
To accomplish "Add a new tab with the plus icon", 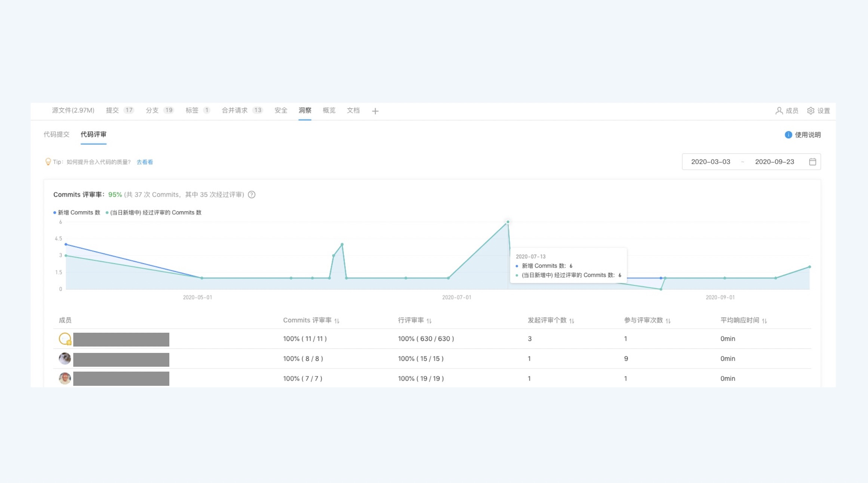I will pyautogui.click(x=375, y=111).
